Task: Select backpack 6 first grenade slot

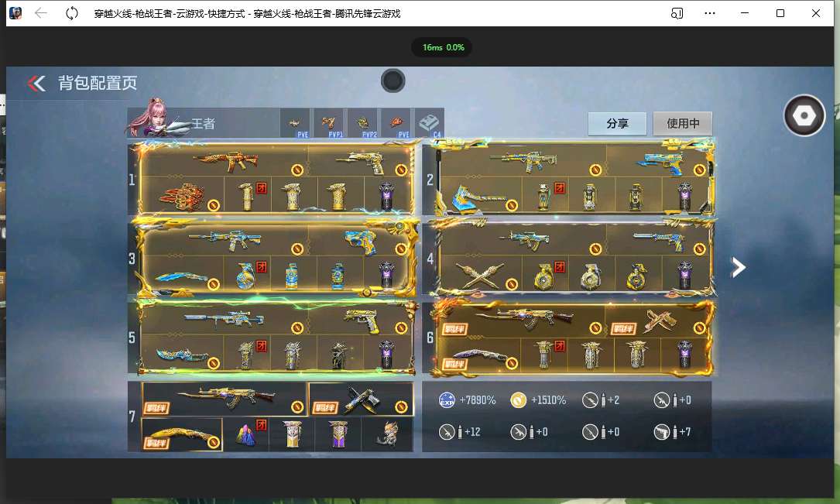Action: (545, 354)
